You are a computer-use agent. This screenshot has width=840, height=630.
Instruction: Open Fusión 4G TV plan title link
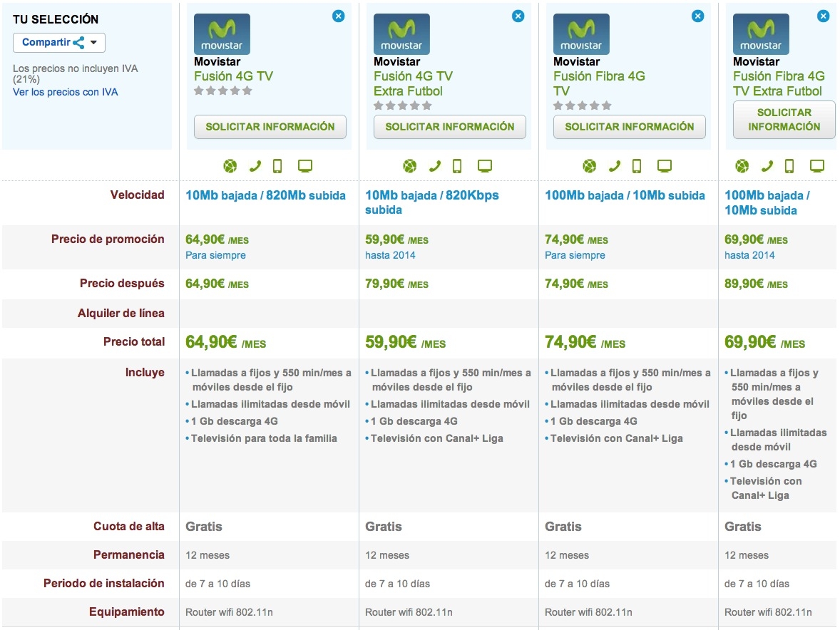234,76
